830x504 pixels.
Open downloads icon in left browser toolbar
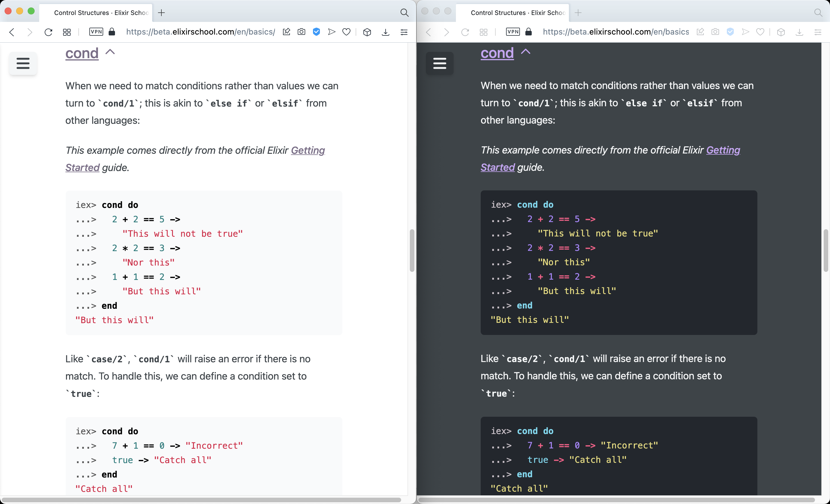[386, 32]
